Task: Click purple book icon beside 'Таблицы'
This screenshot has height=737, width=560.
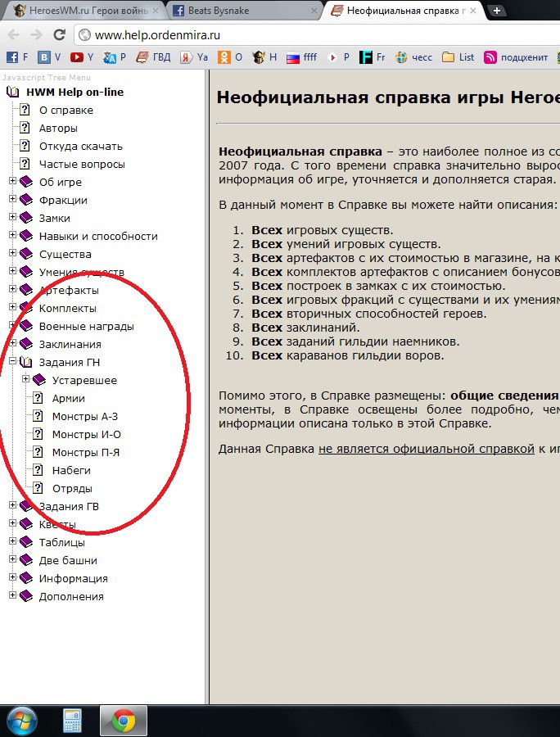Action: click(x=26, y=542)
